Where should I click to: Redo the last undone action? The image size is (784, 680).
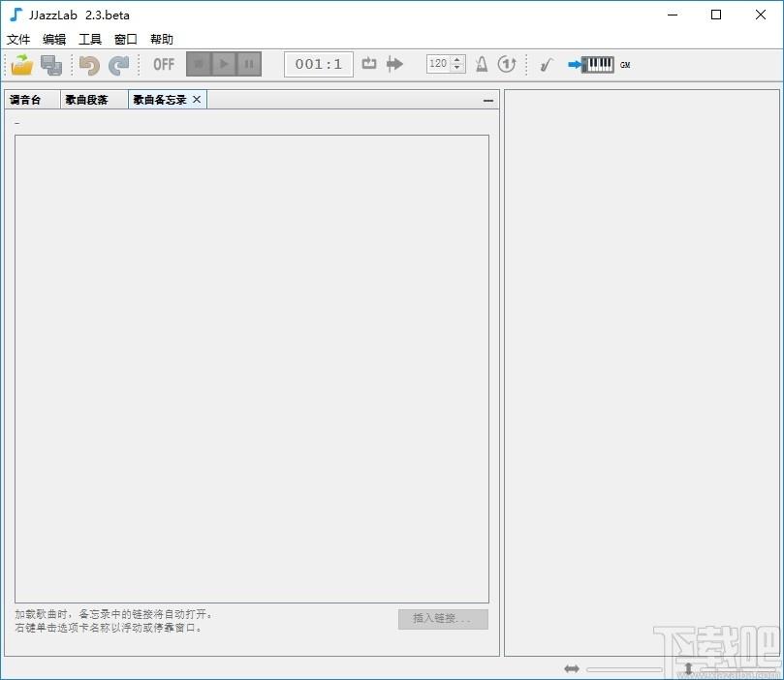(x=118, y=65)
